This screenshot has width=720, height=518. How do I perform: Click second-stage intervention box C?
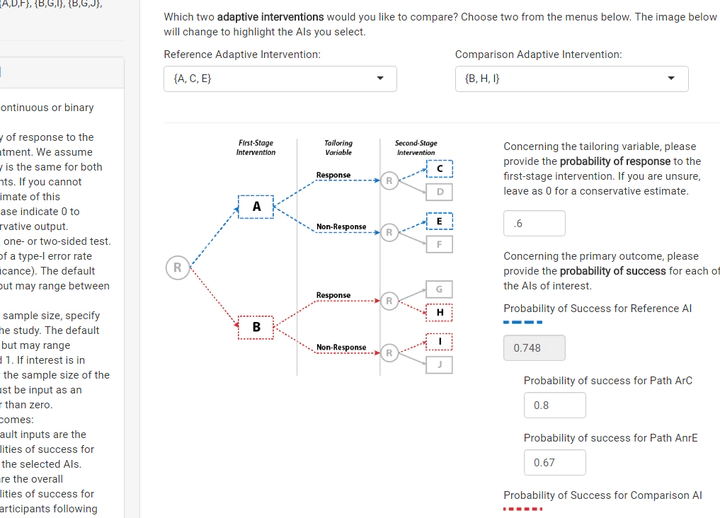click(x=439, y=169)
